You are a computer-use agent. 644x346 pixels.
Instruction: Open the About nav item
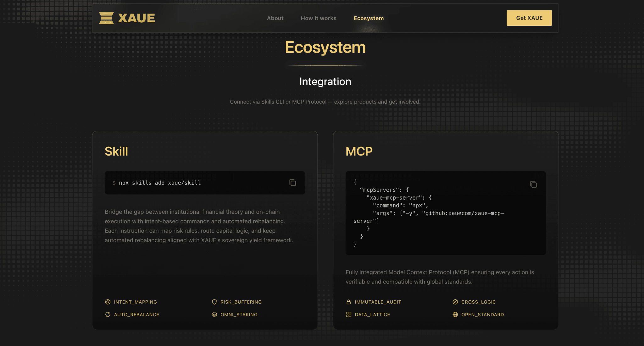pos(275,18)
